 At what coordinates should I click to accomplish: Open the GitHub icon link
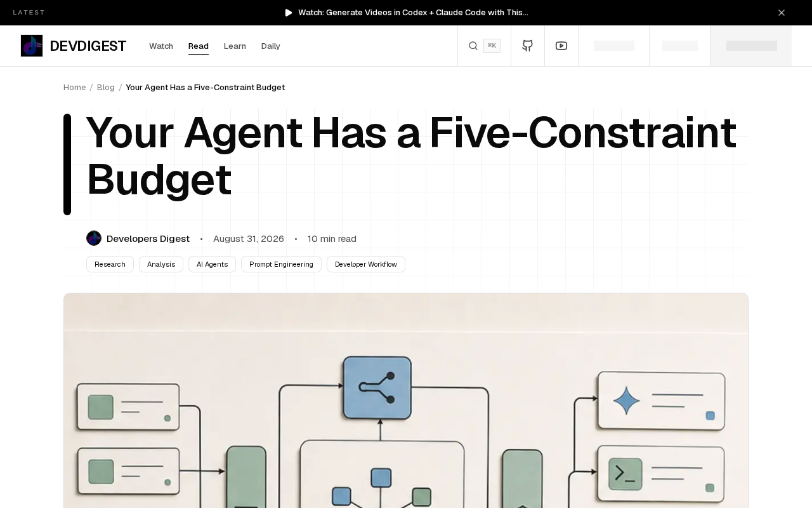click(528, 46)
